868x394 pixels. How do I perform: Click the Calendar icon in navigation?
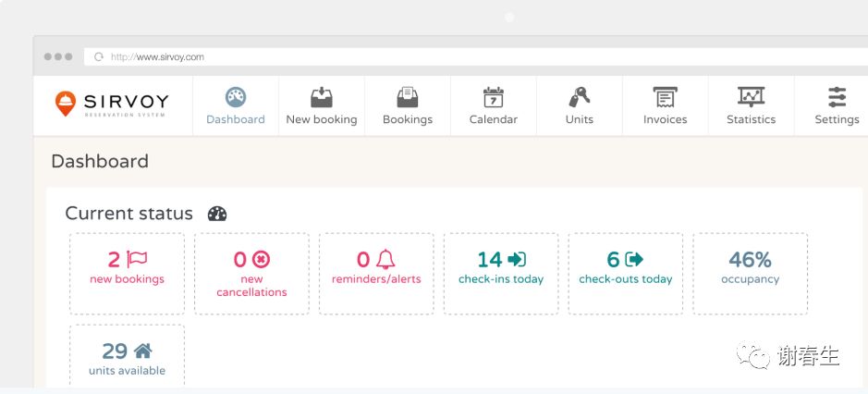pos(494,97)
